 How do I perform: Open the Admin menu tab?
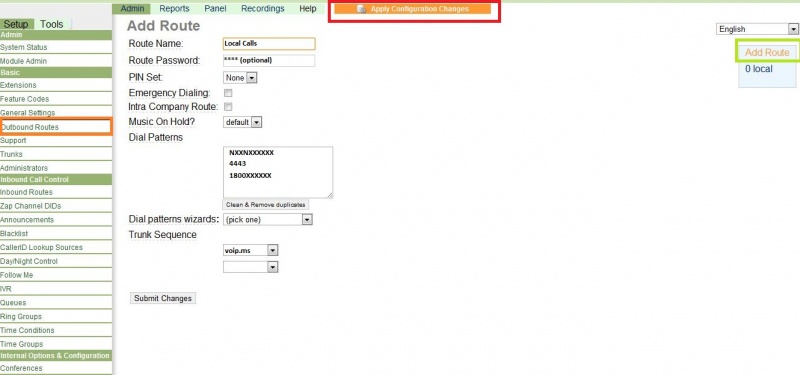(132, 9)
